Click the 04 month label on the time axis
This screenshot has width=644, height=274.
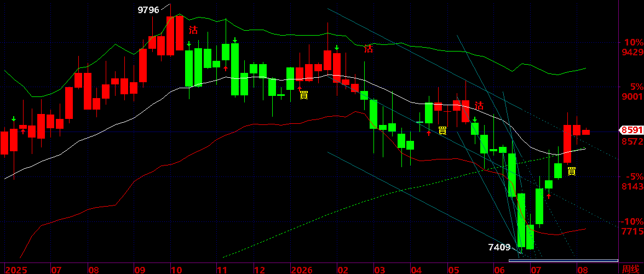point(416,270)
